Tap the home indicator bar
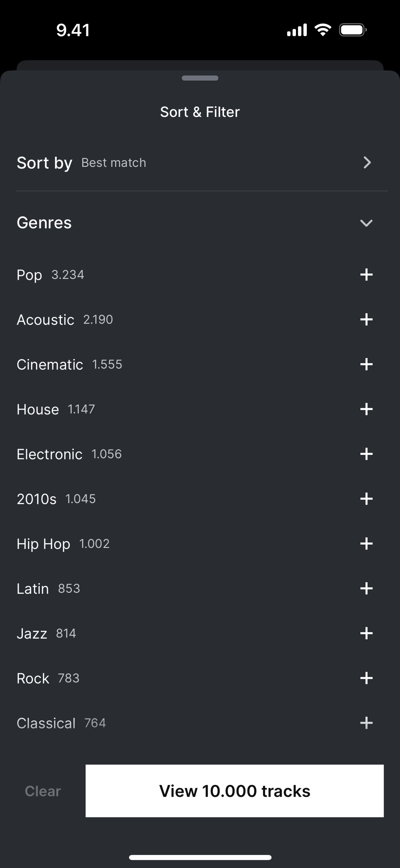Screen dimensions: 400x868 coord(200,857)
